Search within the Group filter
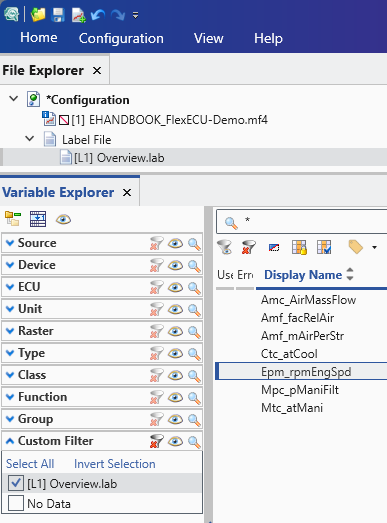Screen dimensions: 387x523 point(194,420)
